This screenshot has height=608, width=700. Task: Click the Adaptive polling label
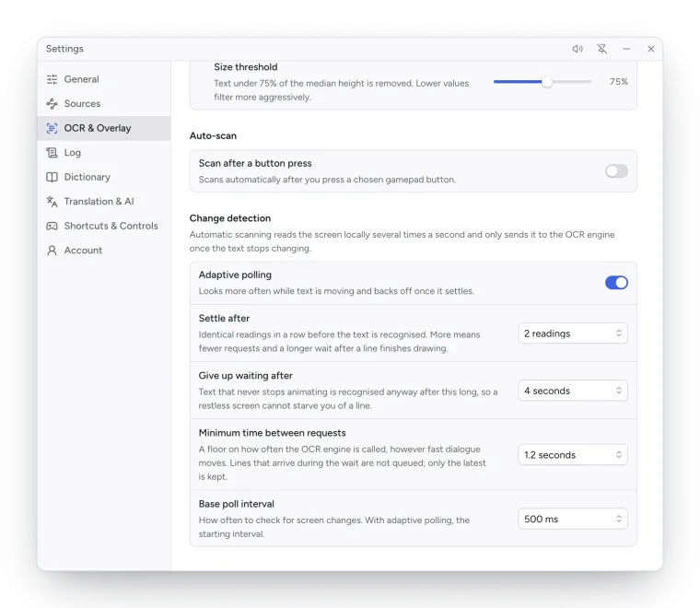point(235,275)
